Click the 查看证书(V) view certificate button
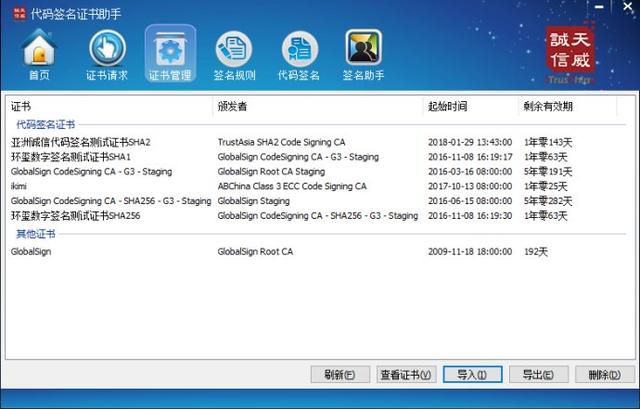The height and width of the screenshot is (409, 640). point(406,374)
